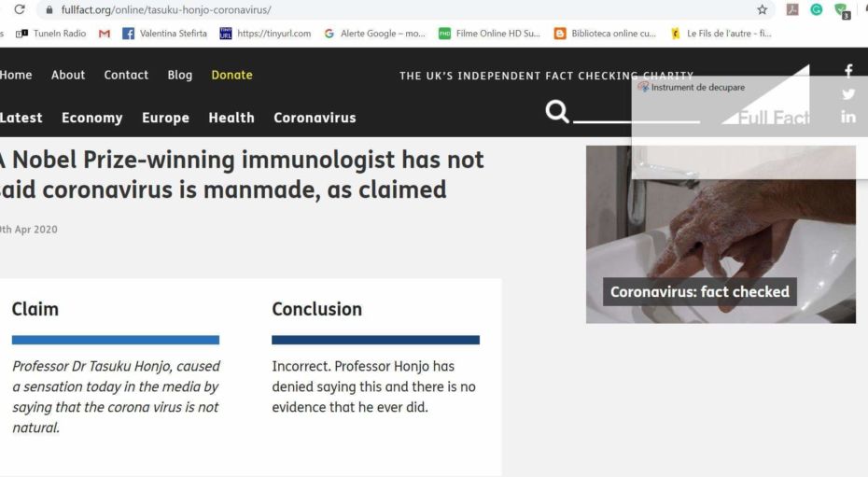Open the PDF extension icon
Image resolution: width=868 pixels, height=477 pixels.
click(x=792, y=9)
